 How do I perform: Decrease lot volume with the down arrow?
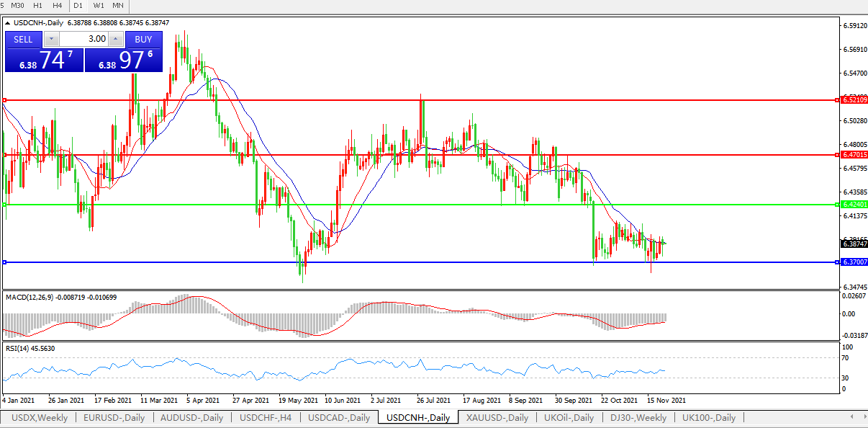tap(51, 39)
